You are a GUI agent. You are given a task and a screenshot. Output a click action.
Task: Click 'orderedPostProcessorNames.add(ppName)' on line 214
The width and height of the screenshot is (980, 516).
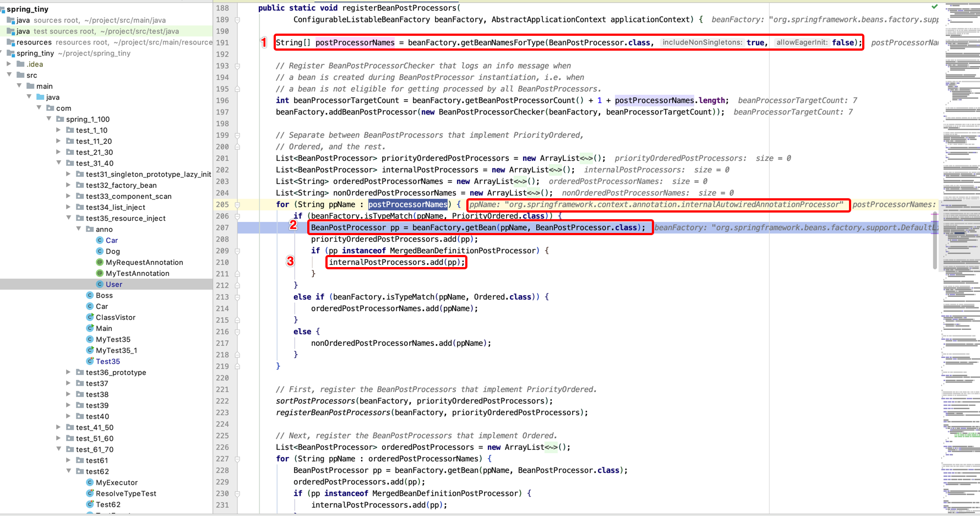pos(393,308)
